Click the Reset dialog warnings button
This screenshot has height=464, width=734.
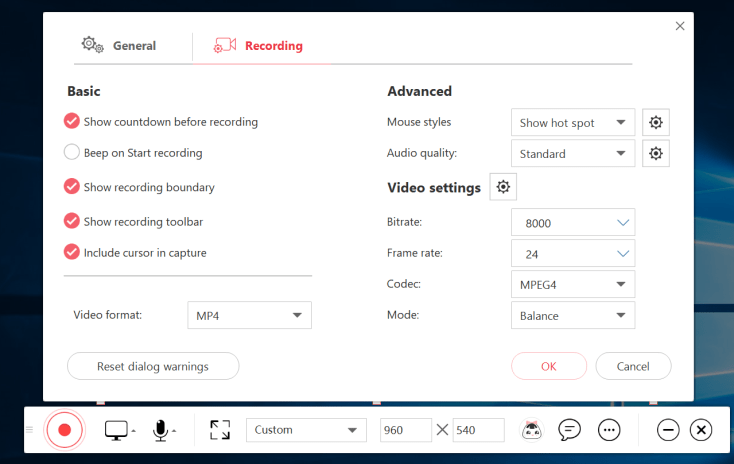[x=153, y=367]
